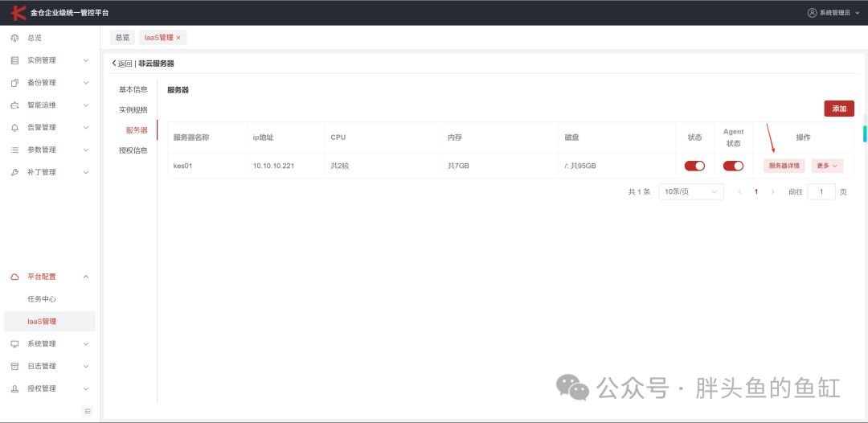Expand the 参数管理 menu chevron
This screenshot has width=868, height=423.
point(86,150)
